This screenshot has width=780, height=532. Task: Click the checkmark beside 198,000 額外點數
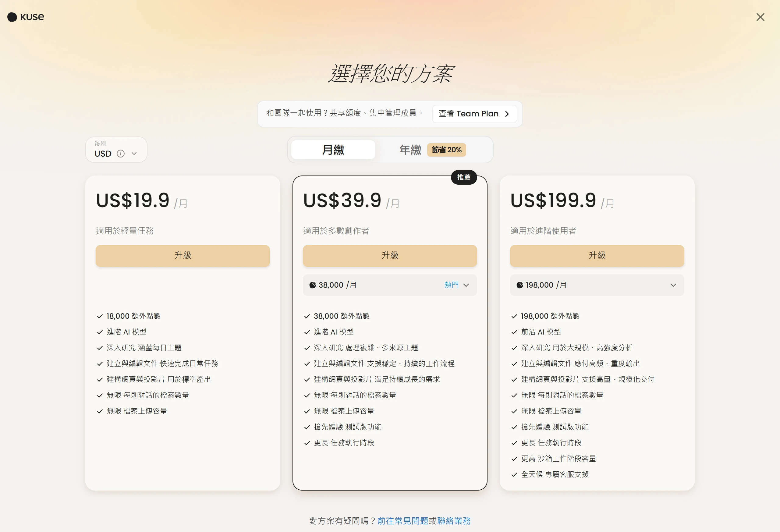click(514, 316)
